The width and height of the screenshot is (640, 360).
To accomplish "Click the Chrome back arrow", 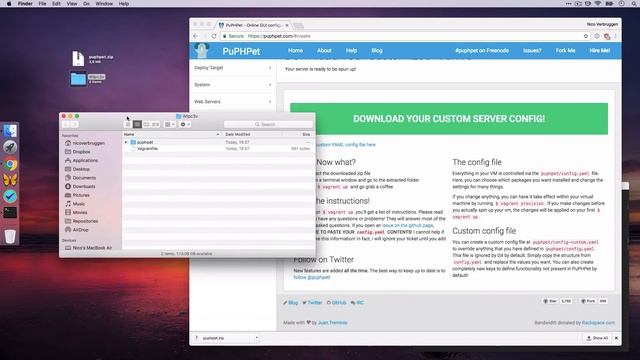I will point(196,36).
